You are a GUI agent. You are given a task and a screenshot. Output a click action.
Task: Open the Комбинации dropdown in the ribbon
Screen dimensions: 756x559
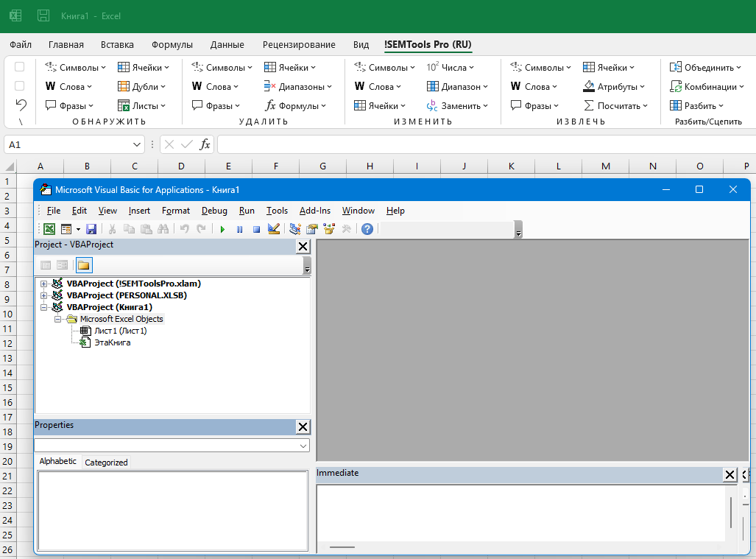click(707, 87)
